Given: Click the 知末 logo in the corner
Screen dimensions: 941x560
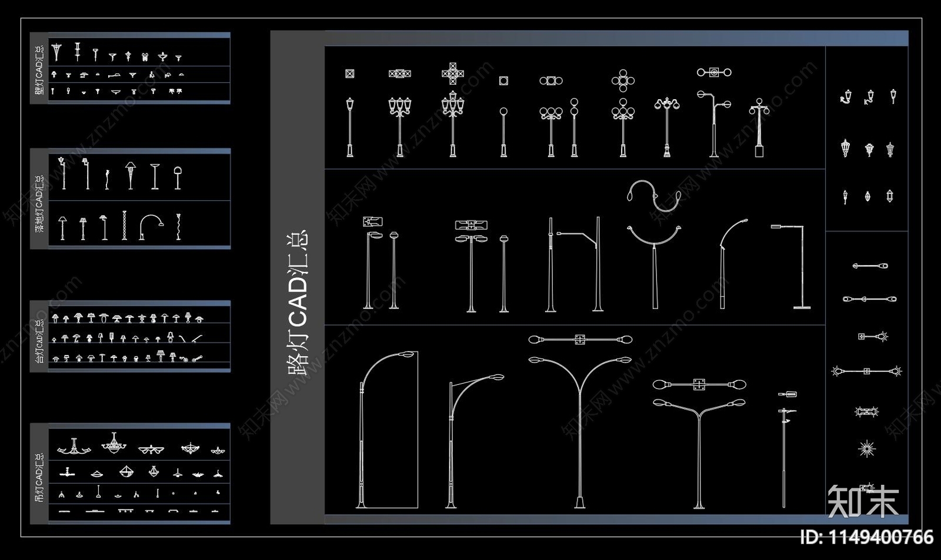Looking at the screenshot, I should pyautogui.click(x=863, y=501).
